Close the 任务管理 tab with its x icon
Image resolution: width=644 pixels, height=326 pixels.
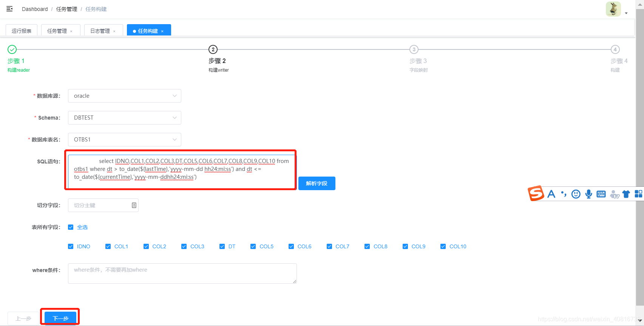71,31
